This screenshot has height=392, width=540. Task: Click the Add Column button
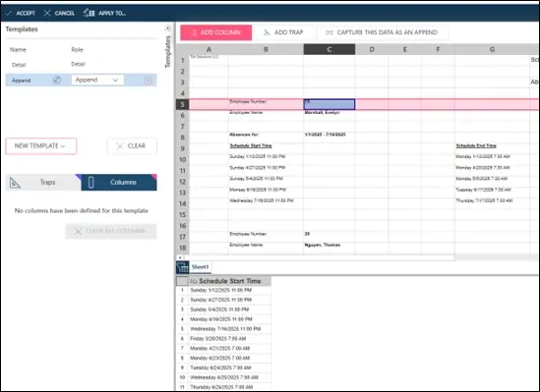(x=216, y=32)
